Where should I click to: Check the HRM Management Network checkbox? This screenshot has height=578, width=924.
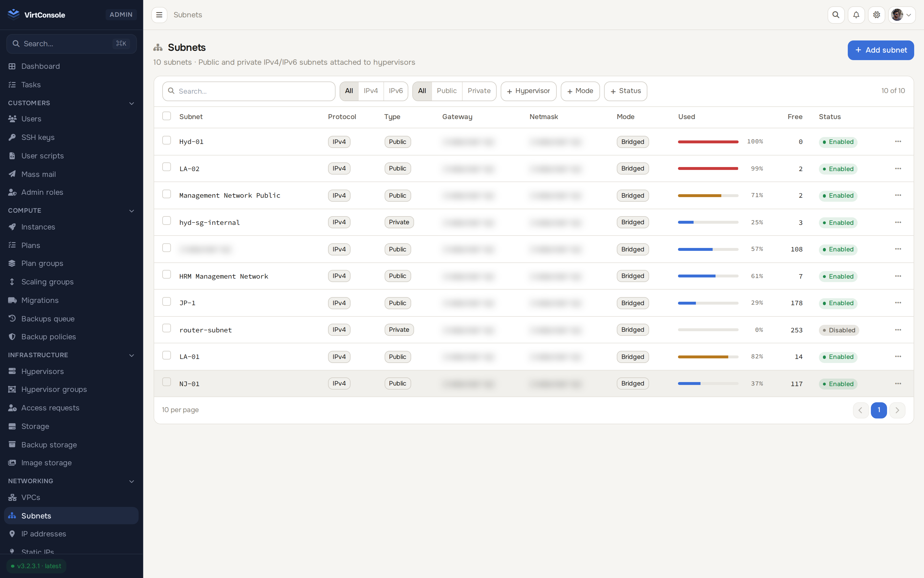(x=167, y=275)
